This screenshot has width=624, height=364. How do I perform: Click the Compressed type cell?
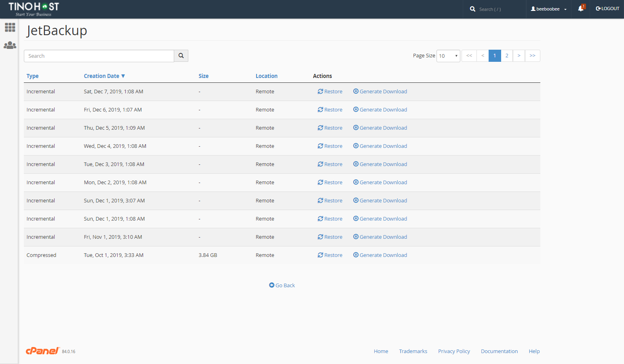tap(41, 255)
